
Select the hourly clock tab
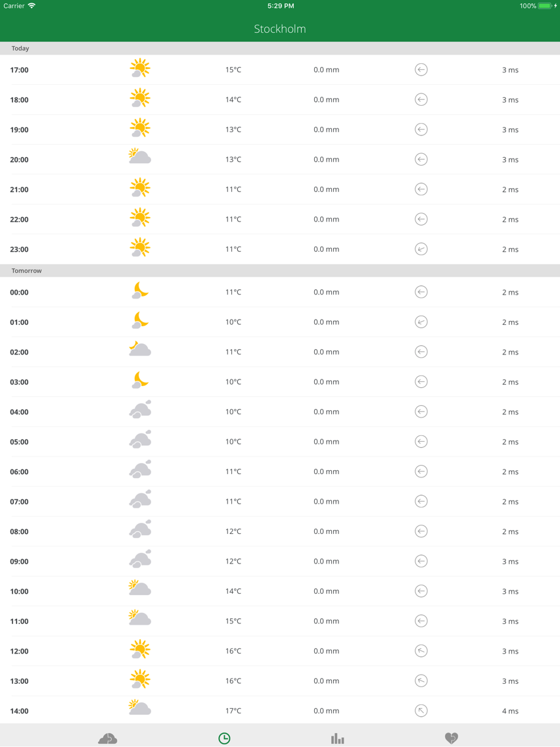pyautogui.click(x=224, y=738)
